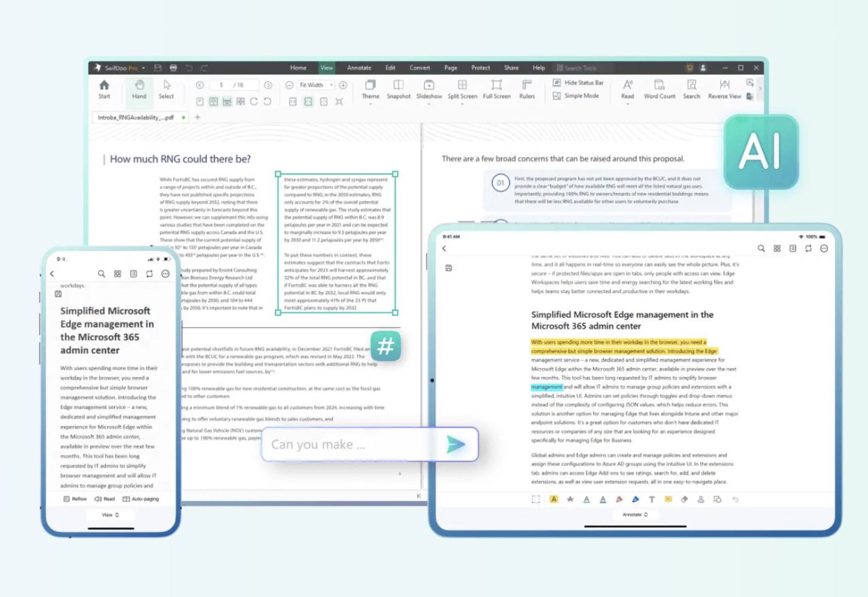Screen dimensions: 868x597
Task: Switch to the Convert ribbon tab
Action: (x=419, y=68)
